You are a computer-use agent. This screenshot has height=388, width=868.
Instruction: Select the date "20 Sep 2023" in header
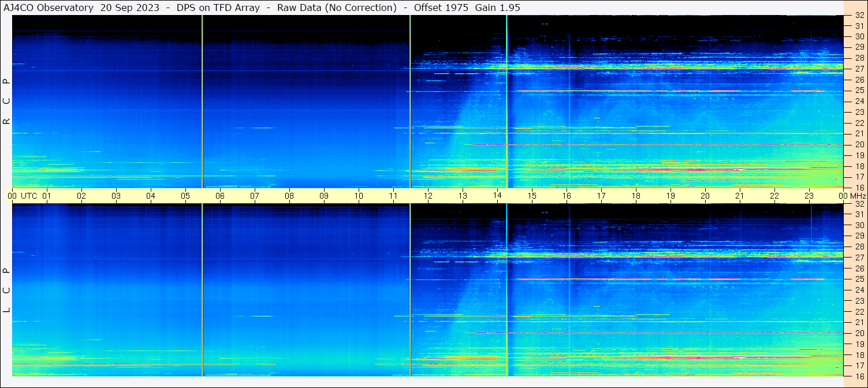click(130, 8)
